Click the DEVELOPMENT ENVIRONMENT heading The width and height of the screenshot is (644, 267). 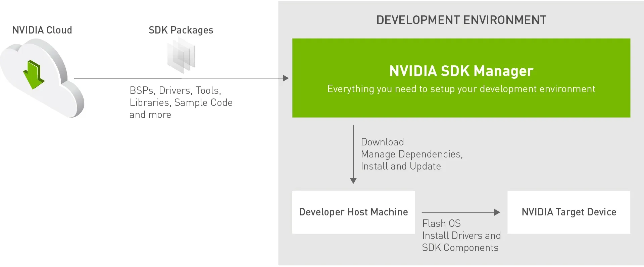click(x=461, y=20)
